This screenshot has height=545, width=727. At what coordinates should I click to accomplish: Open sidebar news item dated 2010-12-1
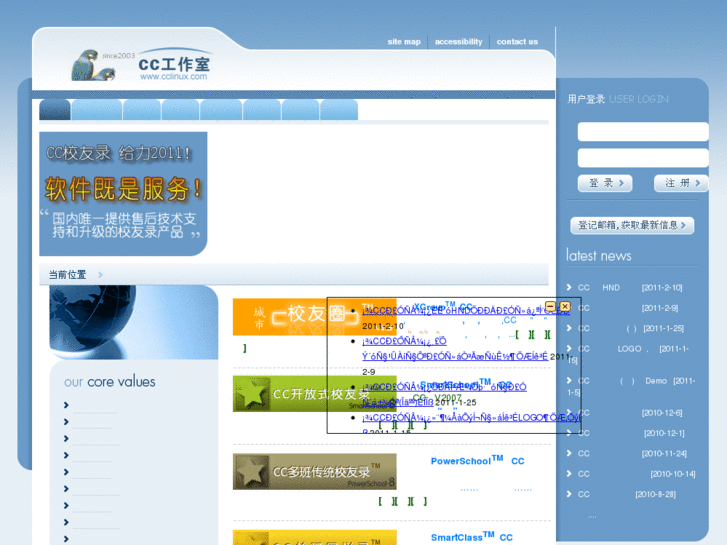tap(631, 433)
